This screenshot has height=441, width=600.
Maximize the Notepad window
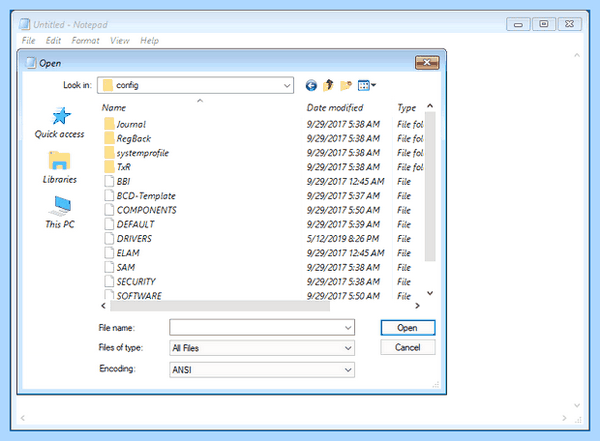[544, 24]
